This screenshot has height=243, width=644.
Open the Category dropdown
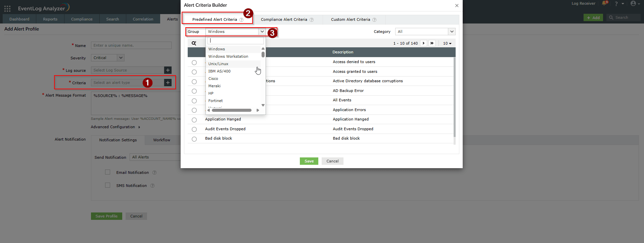(425, 32)
